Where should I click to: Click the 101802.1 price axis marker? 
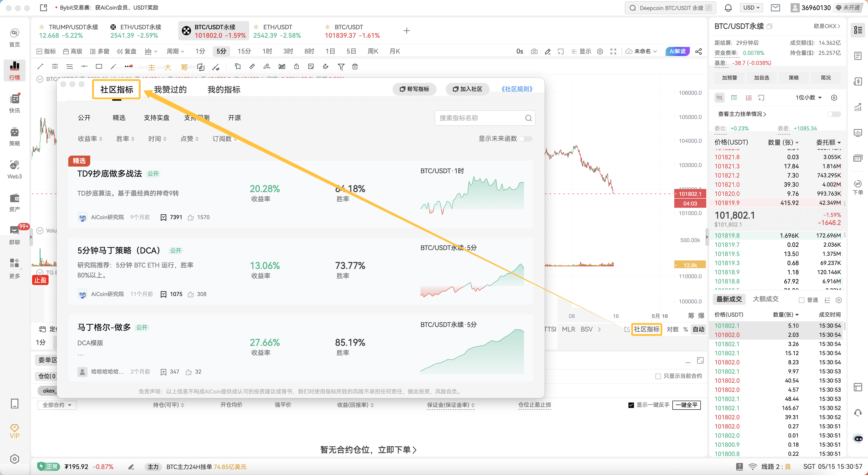(690, 194)
